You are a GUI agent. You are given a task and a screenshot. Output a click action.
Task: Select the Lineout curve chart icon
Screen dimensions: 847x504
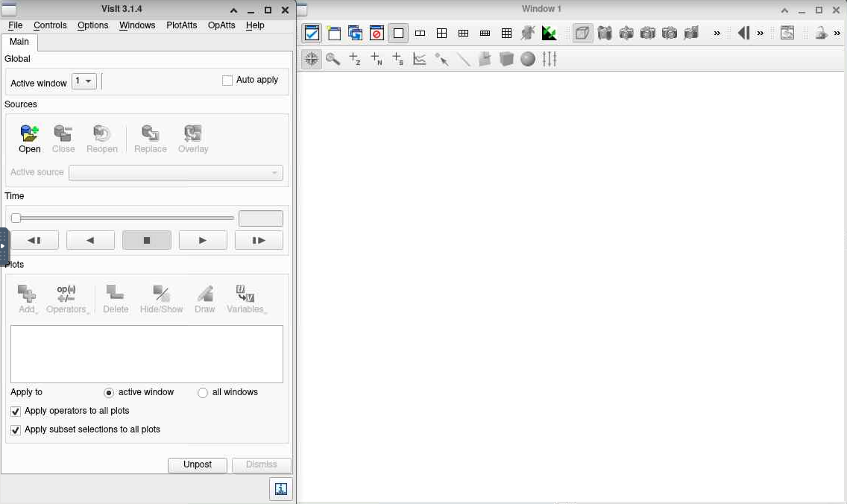[420, 59]
